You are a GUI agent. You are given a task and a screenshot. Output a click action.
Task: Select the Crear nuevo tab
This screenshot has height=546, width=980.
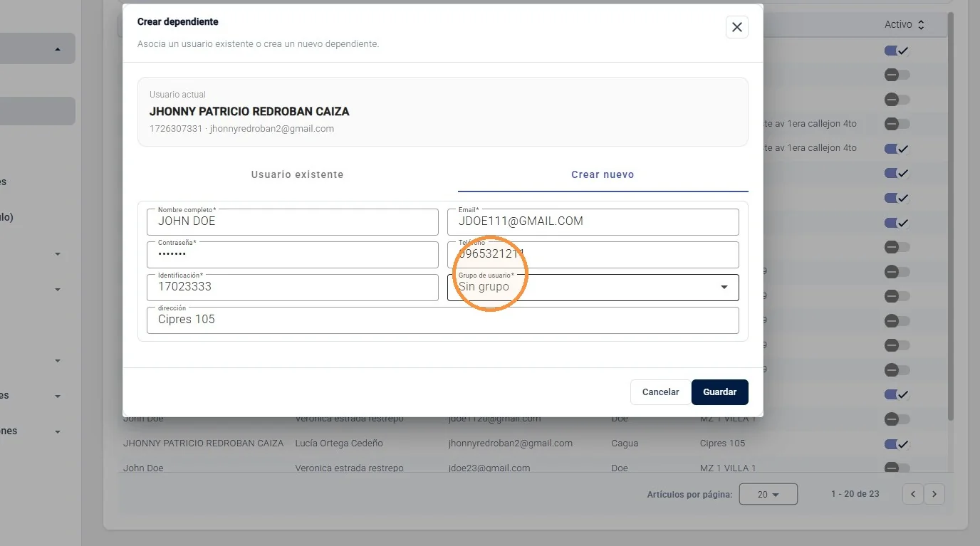coord(603,174)
